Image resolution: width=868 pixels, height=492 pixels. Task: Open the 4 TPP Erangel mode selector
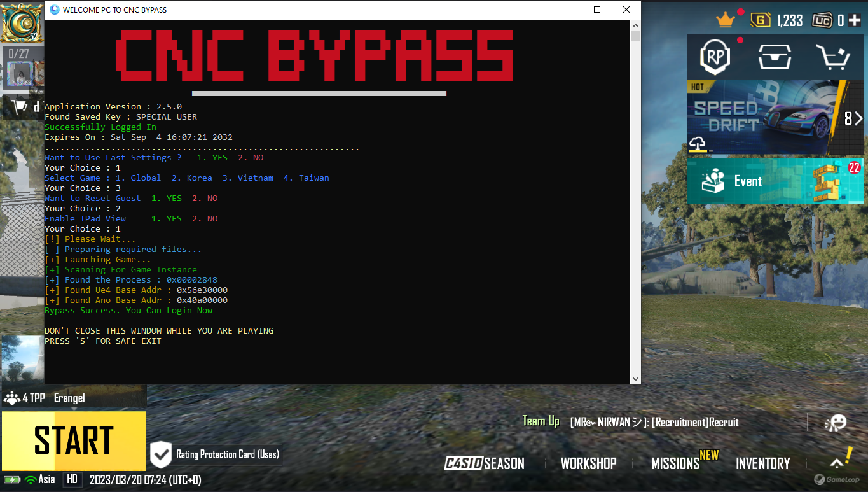point(74,398)
